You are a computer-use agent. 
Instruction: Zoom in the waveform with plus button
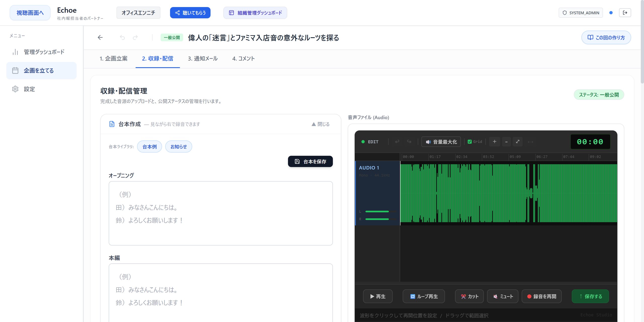[x=494, y=142]
